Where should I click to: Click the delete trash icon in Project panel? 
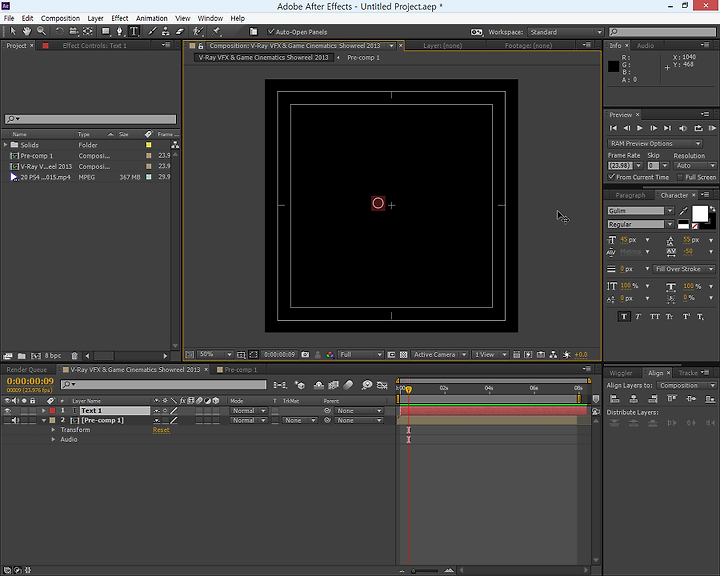74,356
